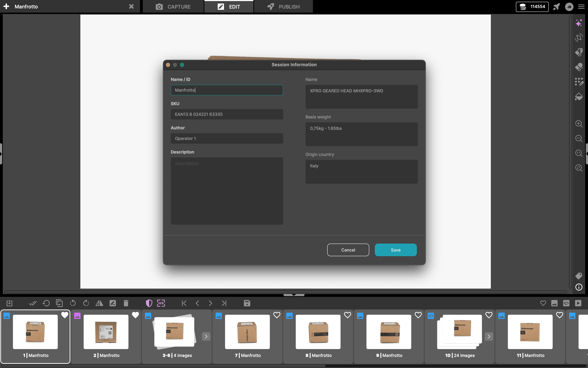The width and height of the screenshot is (588, 368).
Task: Click the SKU field with EAN13 value
Action: tap(227, 114)
